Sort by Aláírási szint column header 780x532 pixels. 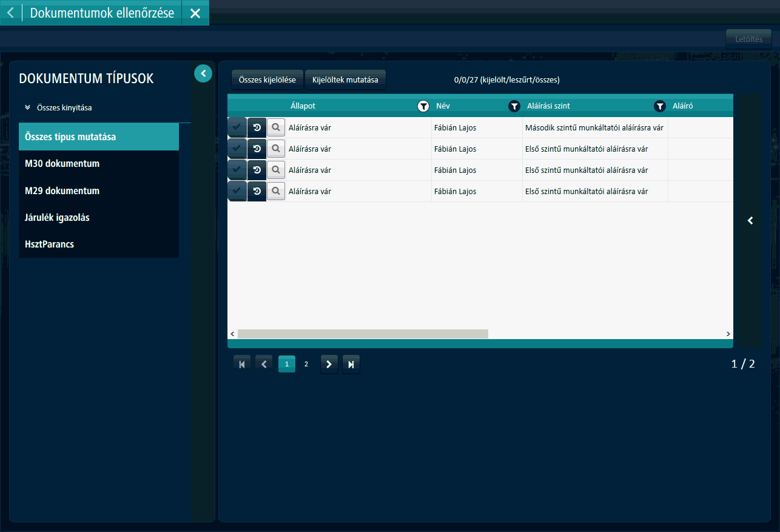click(x=548, y=106)
